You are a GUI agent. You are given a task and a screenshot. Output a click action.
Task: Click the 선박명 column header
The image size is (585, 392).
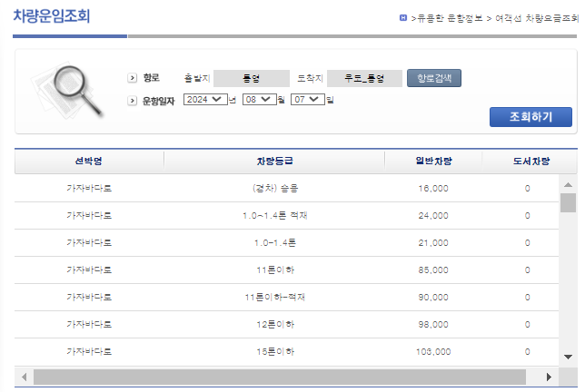89,161
